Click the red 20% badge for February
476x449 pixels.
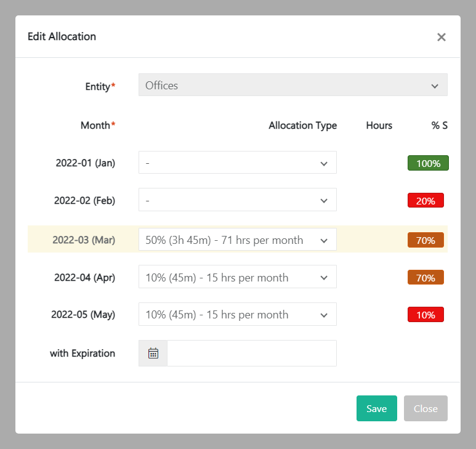tap(426, 200)
